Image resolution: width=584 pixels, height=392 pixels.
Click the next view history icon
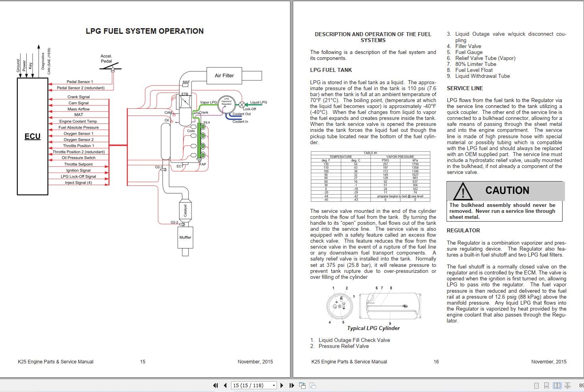tap(312, 385)
